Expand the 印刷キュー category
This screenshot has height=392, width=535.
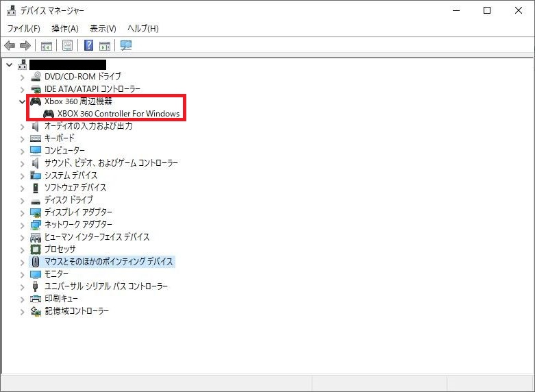pyautogui.click(x=23, y=299)
